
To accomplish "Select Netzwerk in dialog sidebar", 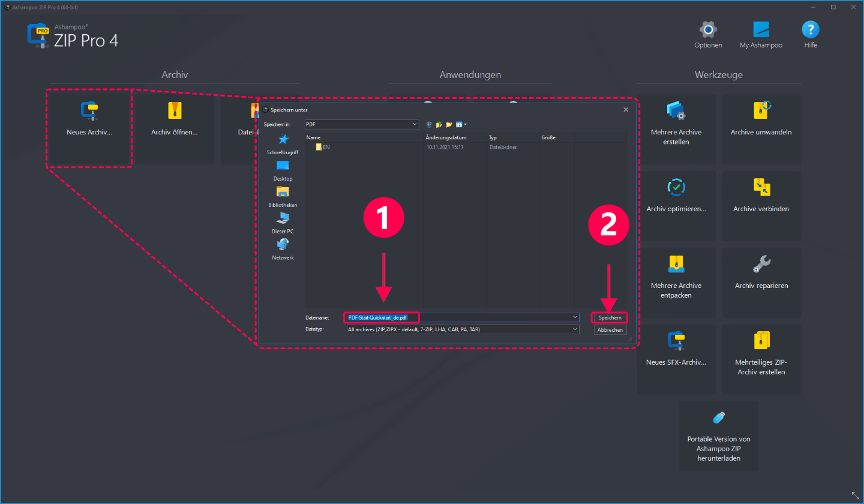I will click(283, 250).
